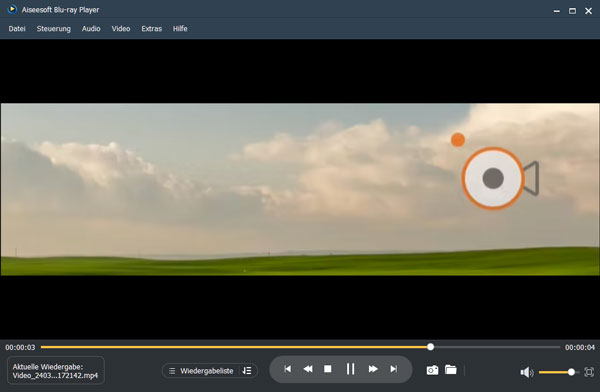Screen dimensions: 600x392
Task: Open the Audio menu
Action: [91, 29]
